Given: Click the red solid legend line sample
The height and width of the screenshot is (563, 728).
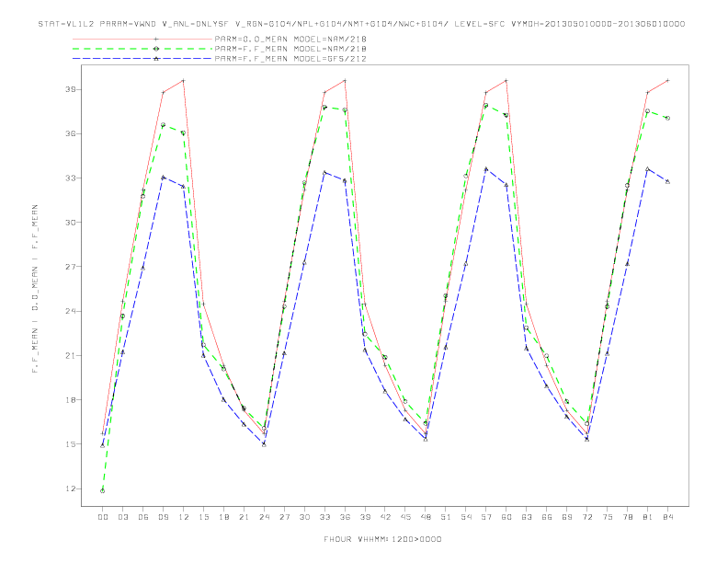Looking at the screenshot, I should [142, 39].
